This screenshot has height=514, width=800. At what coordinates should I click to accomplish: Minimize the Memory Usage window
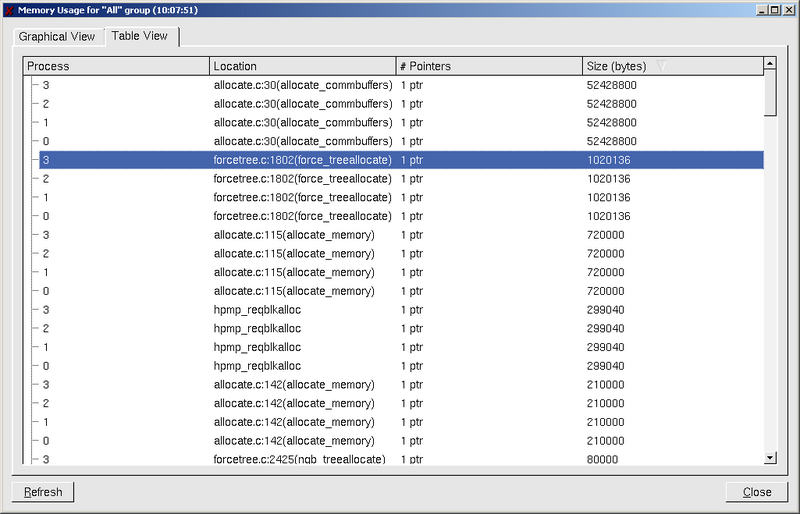(762, 8)
